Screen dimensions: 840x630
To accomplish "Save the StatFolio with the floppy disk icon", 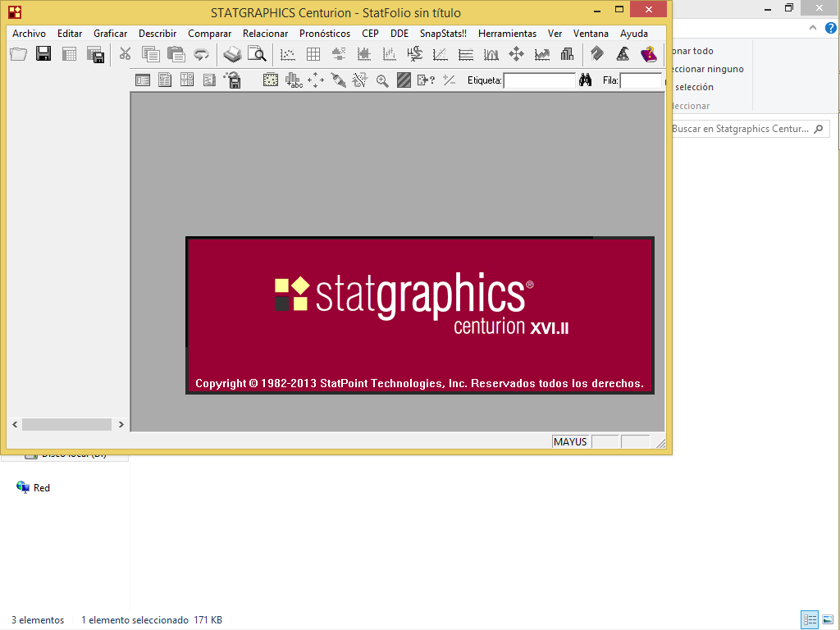I will (43, 53).
